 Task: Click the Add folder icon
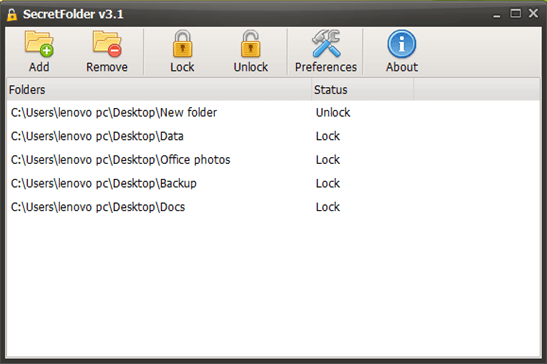click(39, 44)
